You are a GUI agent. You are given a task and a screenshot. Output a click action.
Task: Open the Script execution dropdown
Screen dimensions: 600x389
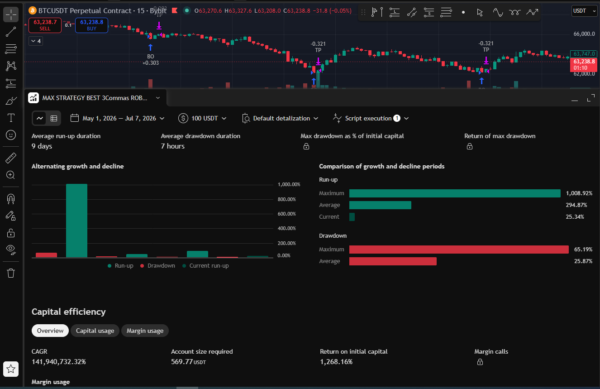point(370,119)
